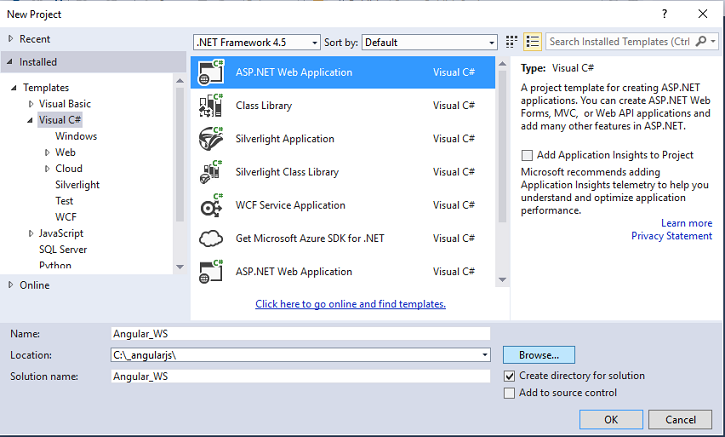Click the tree panel scroll up arrow
725x437 pixels.
click(180, 81)
